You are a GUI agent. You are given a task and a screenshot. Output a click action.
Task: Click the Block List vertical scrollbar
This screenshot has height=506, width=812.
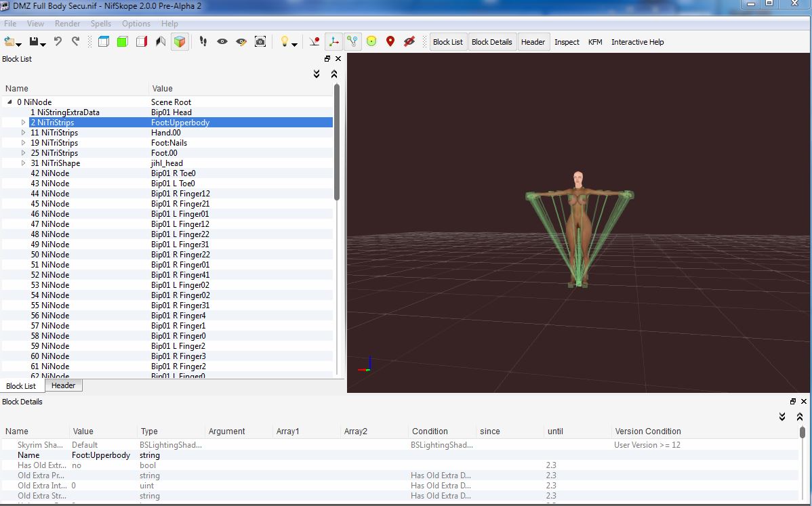point(336,142)
